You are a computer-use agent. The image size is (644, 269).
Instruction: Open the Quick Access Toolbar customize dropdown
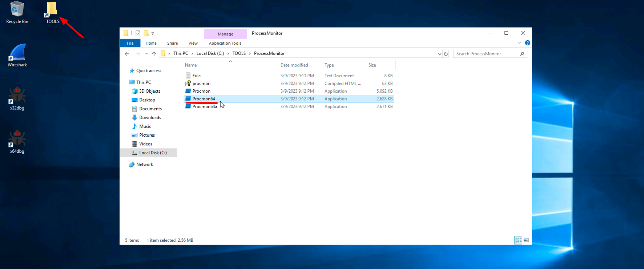pyautogui.click(x=153, y=33)
